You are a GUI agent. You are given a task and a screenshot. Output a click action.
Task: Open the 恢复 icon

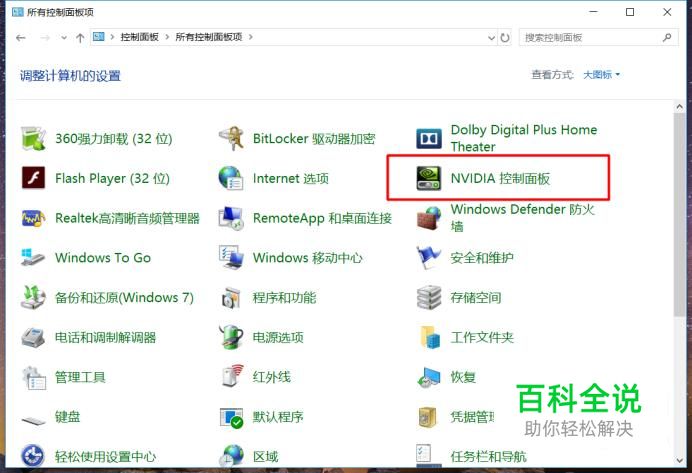coord(429,377)
